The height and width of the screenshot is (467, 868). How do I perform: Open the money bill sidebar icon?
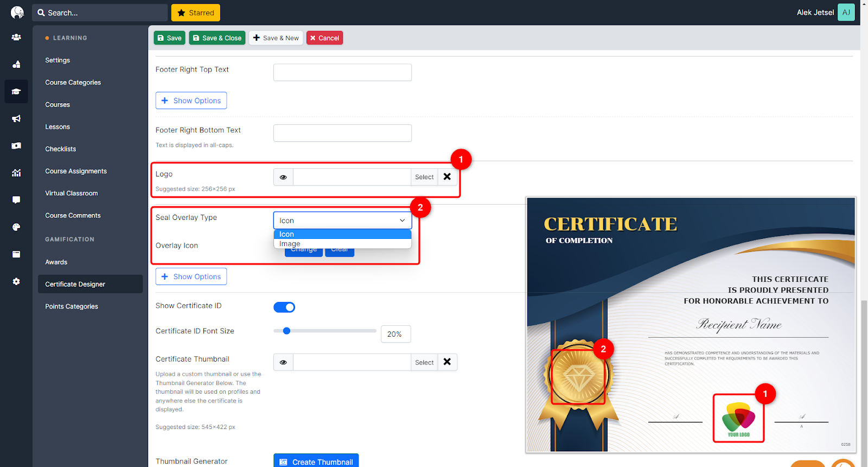tap(16, 146)
